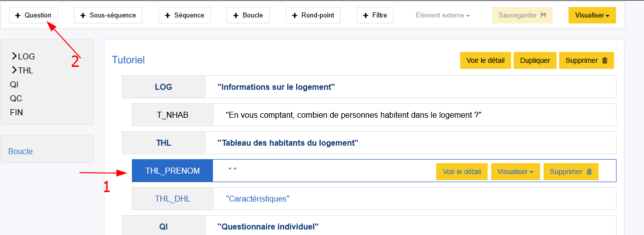Open the Boucle link in sidebar
The image size is (644, 235).
tap(20, 151)
